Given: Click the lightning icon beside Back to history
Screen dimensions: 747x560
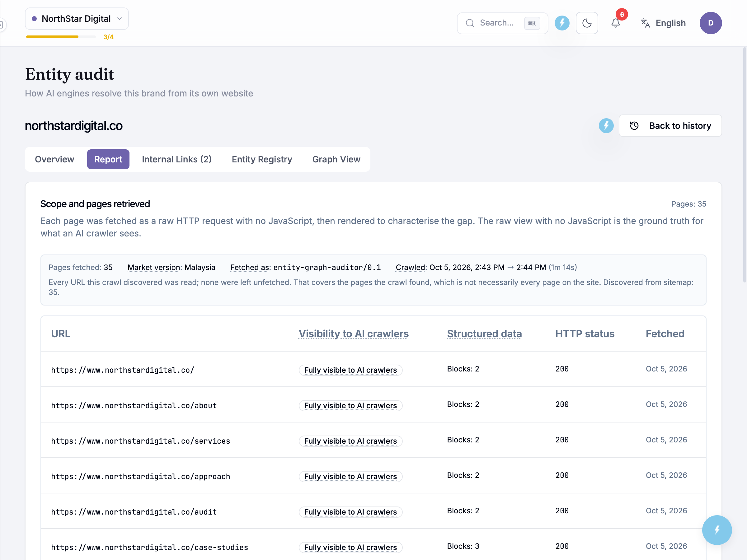Looking at the screenshot, I should click(x=606, y=126).
